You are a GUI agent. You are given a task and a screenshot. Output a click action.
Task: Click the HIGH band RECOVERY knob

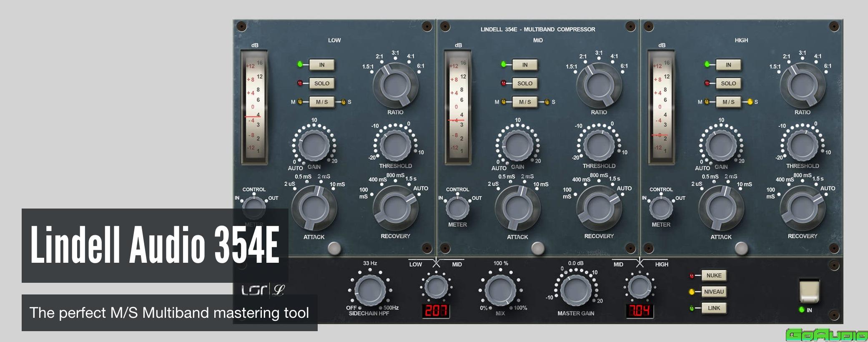[802, 208]
